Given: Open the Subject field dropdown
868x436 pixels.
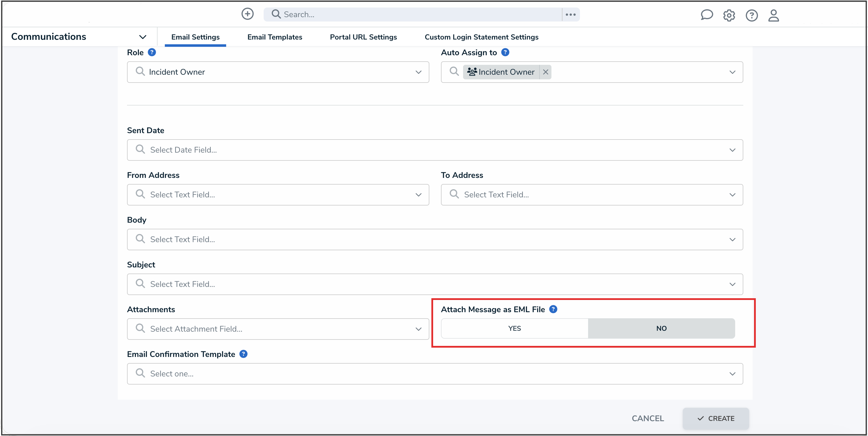Looking at the screenshot, I should tap(733, 284).
